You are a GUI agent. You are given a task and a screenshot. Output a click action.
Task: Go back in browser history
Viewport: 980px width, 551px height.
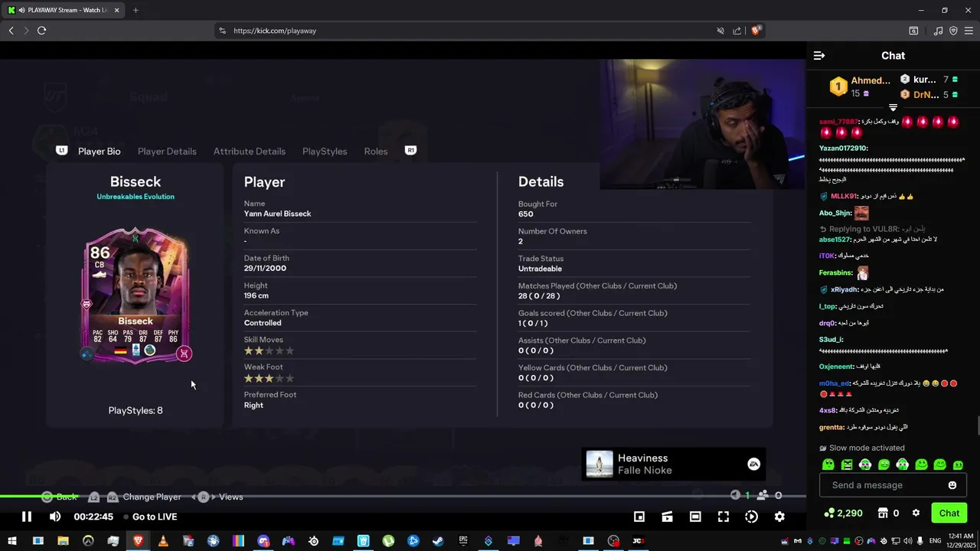[11, 31]
